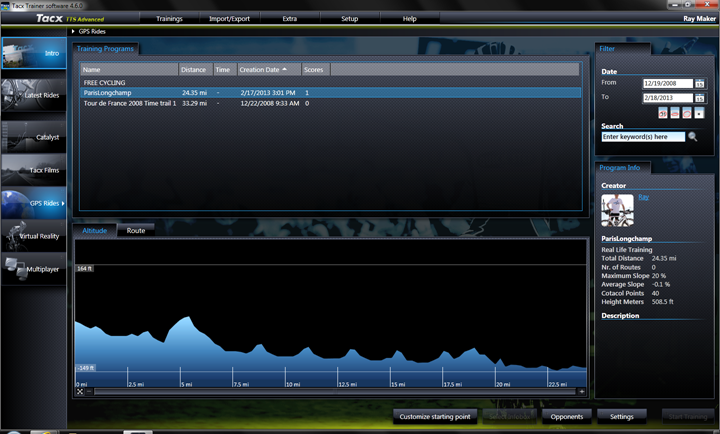Sort by the Name column header
This screenshot has height=434, width=720.
(x=129, y=69)
